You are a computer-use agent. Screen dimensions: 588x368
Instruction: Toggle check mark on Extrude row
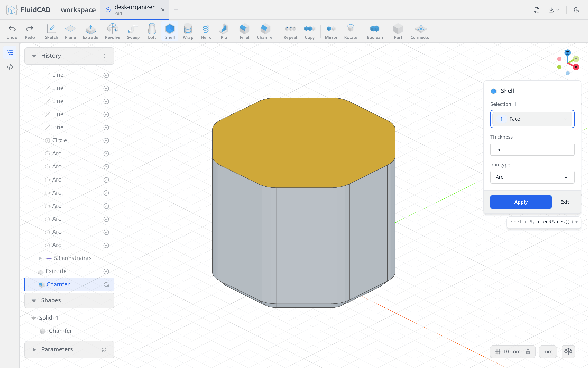click(x=106, y=271)
